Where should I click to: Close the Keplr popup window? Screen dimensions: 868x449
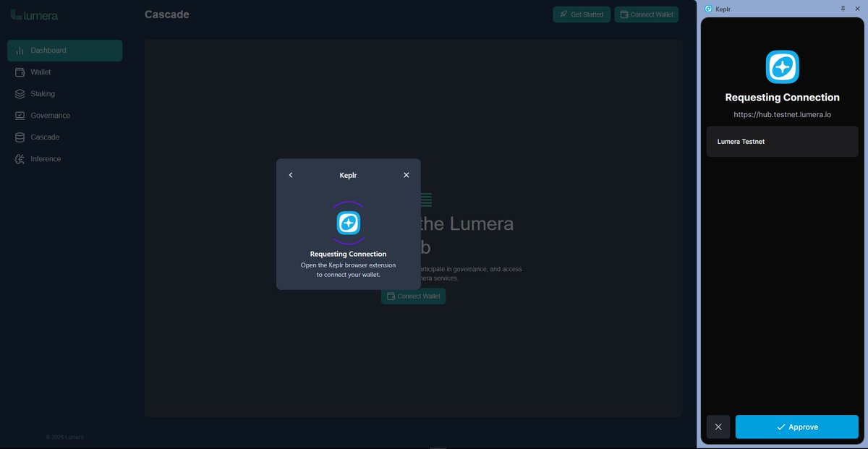(859, 9)
